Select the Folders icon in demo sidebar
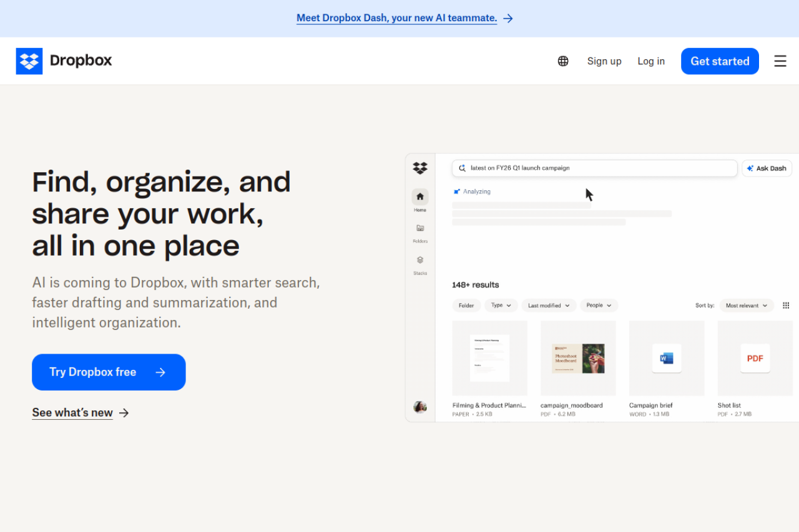This screenshot has height=532, width=799. click(420, 228)
